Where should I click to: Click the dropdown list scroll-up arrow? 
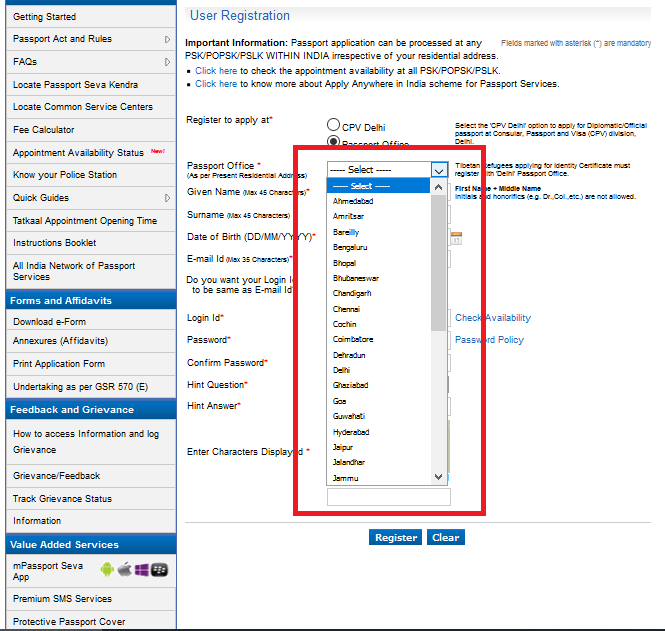tap(439, 187)
